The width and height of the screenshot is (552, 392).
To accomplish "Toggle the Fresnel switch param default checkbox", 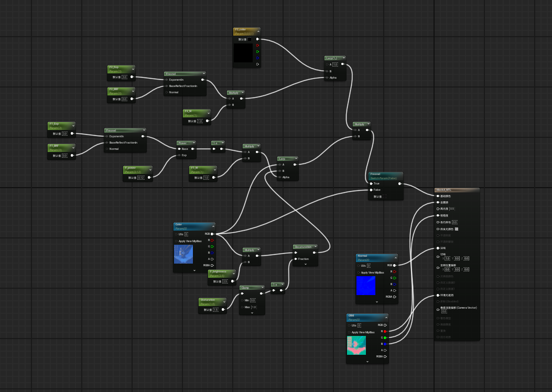I will click(384, 197).
